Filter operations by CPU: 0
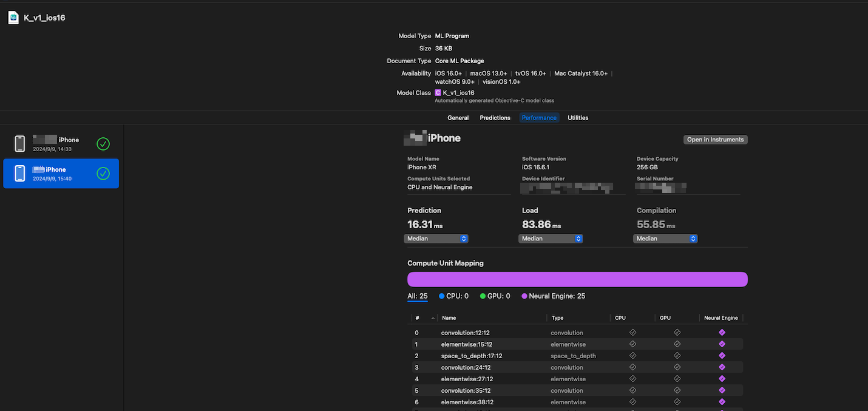Viewport: 868px width, 411px height. [x=453, y=296]
